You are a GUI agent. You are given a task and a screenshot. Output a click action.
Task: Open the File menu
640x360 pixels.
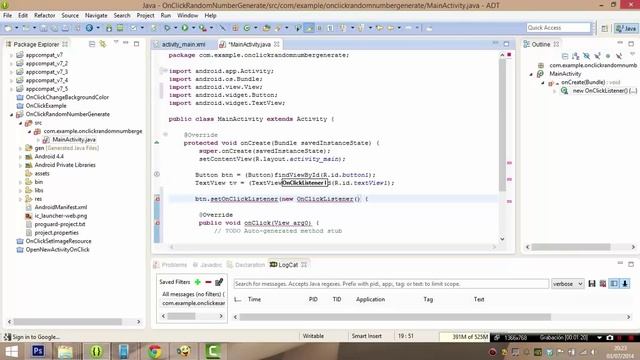7,16
